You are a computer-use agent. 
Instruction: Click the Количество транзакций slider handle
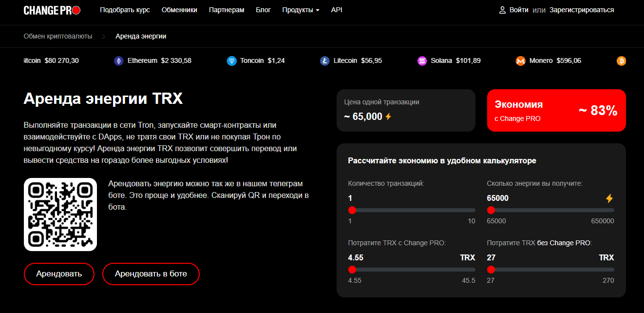point(352,210)
